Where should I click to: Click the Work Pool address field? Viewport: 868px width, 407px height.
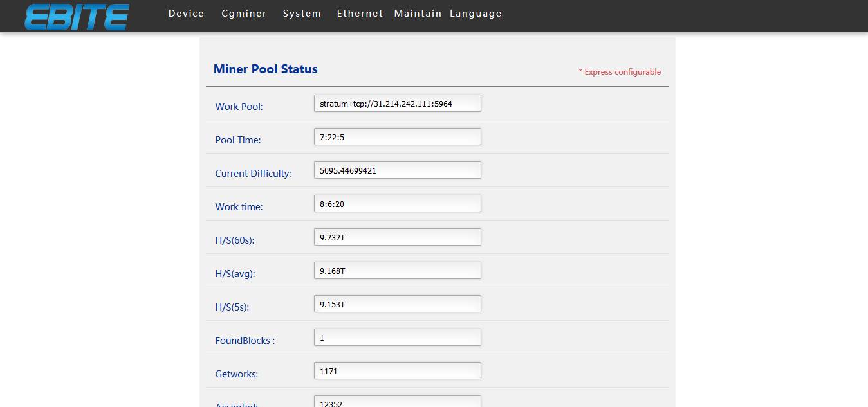[x=397, y=104]
